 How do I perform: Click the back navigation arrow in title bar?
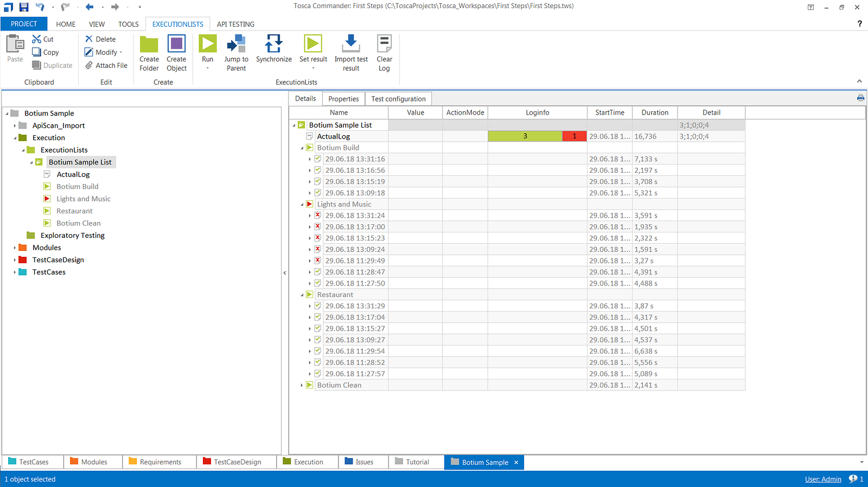click(90, 7)
